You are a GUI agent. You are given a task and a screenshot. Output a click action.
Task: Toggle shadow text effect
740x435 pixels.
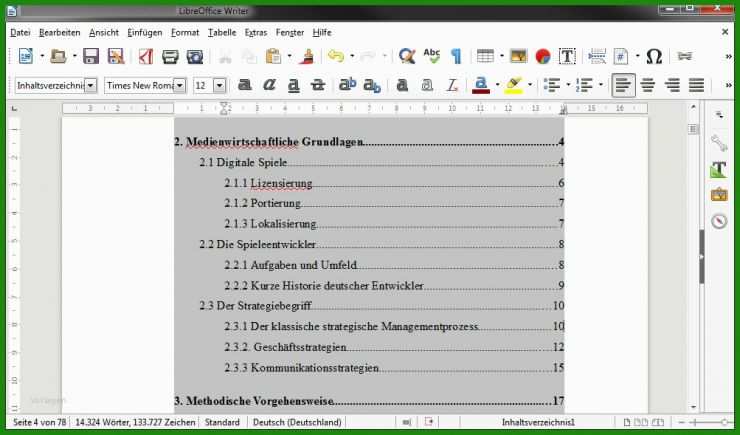click(x=402, y=85)
